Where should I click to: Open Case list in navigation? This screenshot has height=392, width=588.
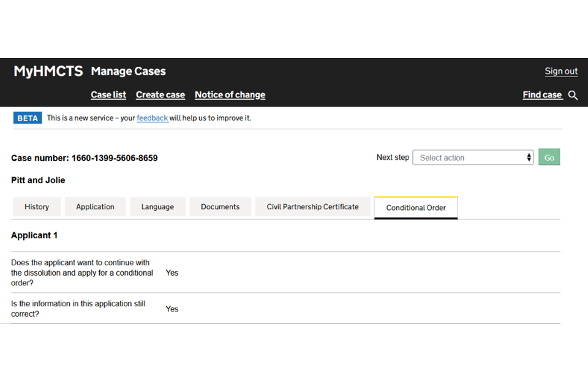coord(108,95)
